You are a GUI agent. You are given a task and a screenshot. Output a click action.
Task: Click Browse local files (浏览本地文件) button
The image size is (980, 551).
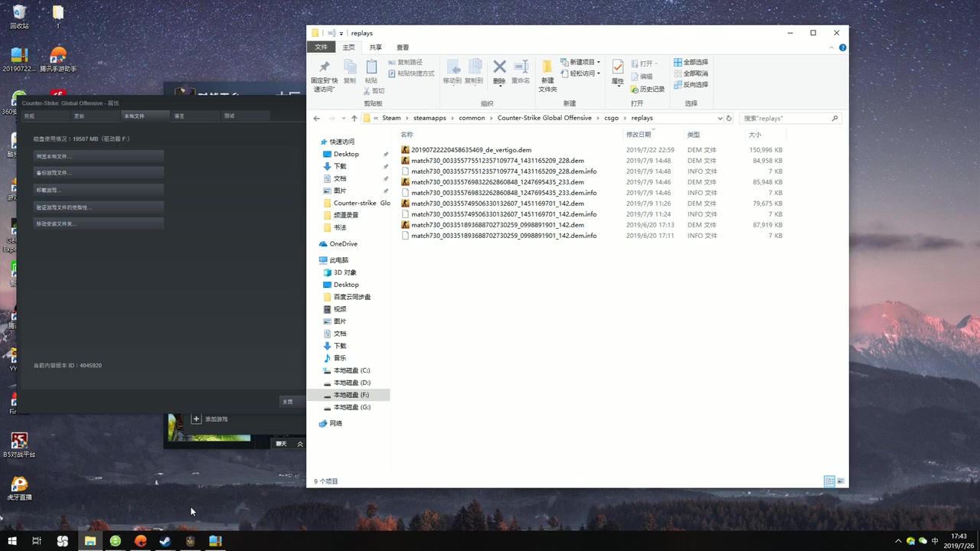coord(99,156)
